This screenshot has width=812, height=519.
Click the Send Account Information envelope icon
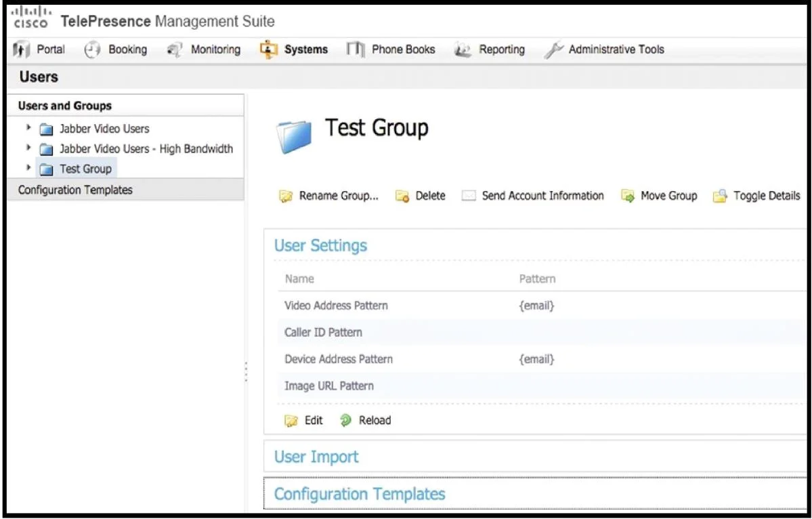point(469,196)
